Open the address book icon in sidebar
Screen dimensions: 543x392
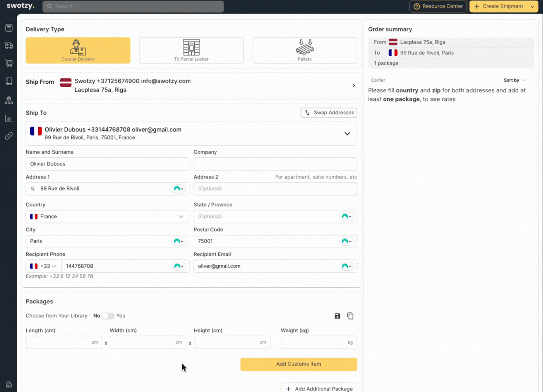coord(9,81)
